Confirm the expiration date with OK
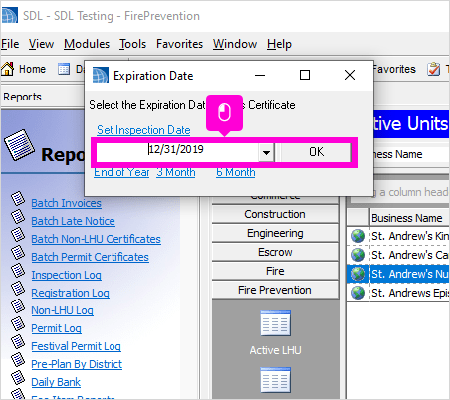 316,152
